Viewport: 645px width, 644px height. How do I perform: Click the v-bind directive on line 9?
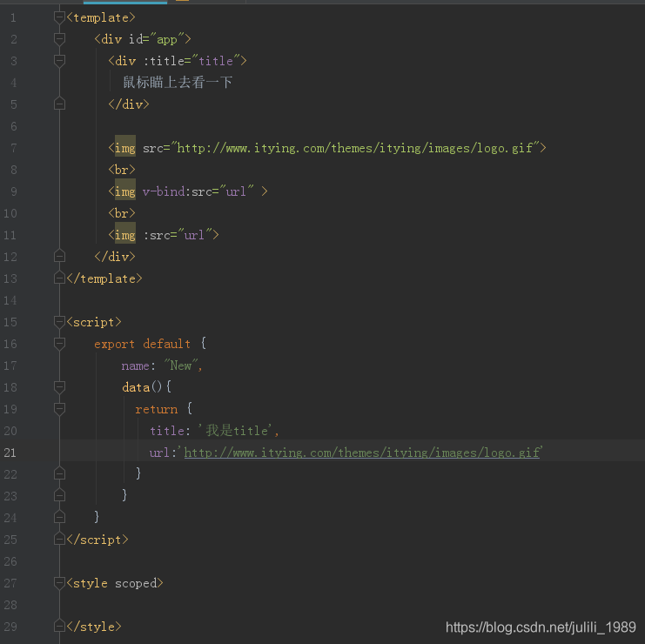164,191
